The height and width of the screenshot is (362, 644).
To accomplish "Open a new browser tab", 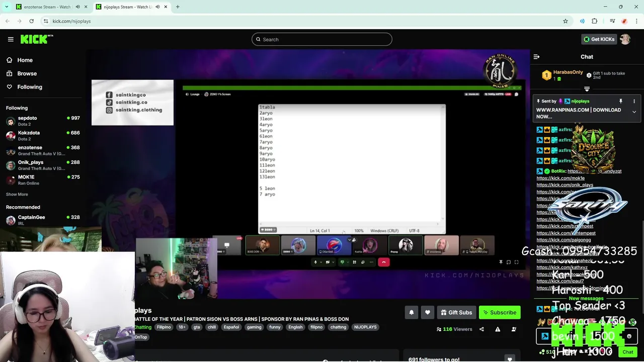I will click(178, 7).
